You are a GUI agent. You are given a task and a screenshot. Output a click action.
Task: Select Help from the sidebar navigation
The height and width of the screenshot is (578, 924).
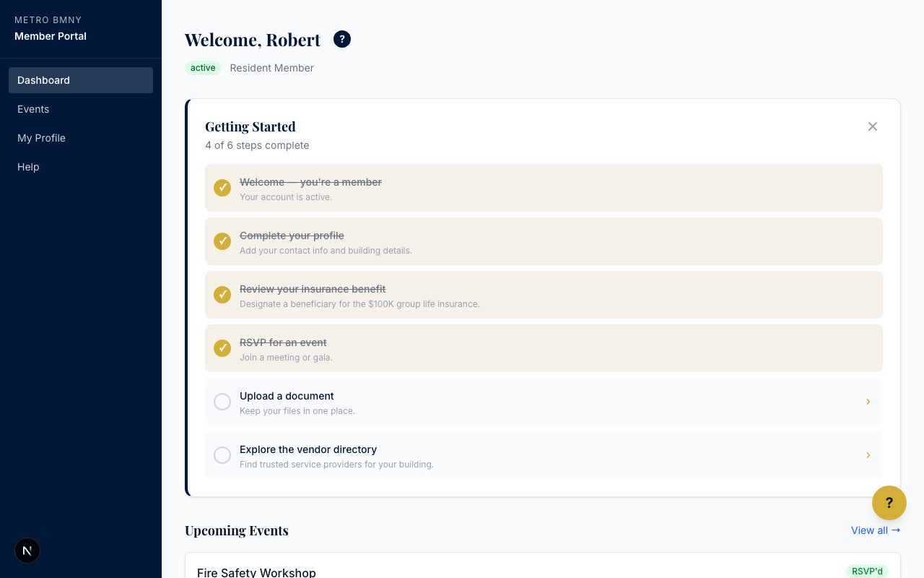pyautogui.click(x=28, y=167)
